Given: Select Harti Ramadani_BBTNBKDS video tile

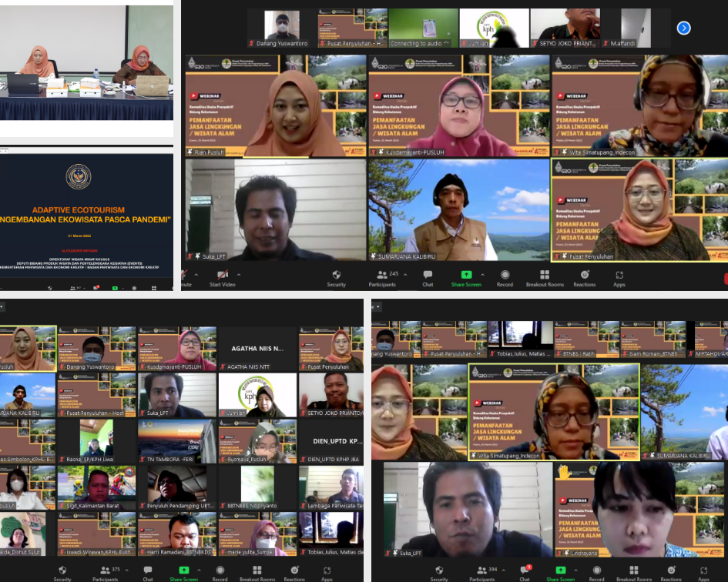Looking at the screenshot, I should pyautogui.click(x=177, y=534).
